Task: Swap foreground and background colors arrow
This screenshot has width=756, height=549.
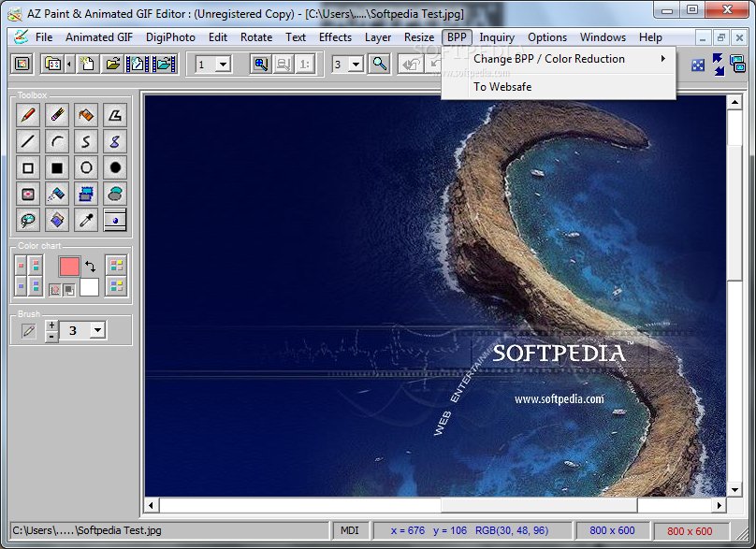Action: click(x=90, y=266)
